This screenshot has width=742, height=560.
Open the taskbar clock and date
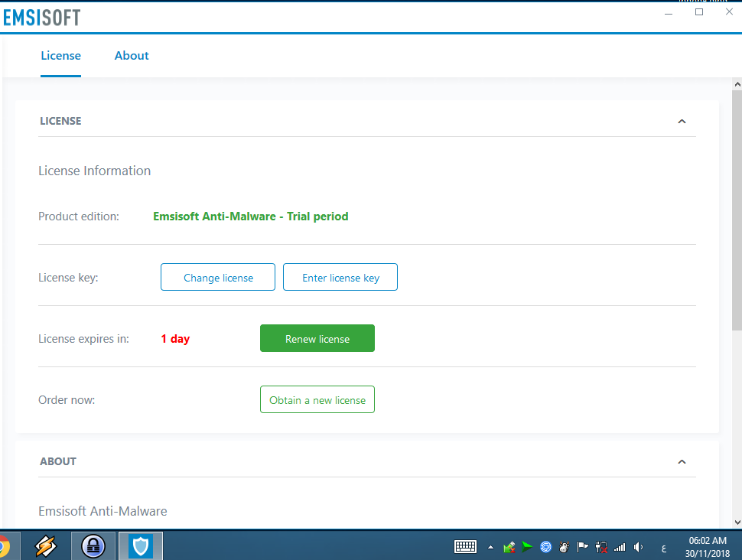pos(708,547)
